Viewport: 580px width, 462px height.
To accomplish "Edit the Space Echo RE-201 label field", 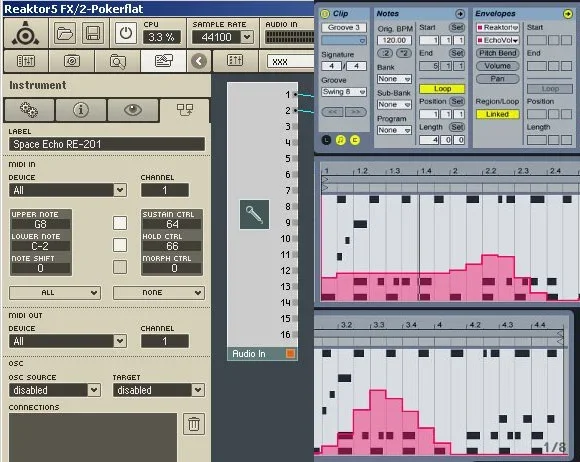I will (x=107, y=144).
